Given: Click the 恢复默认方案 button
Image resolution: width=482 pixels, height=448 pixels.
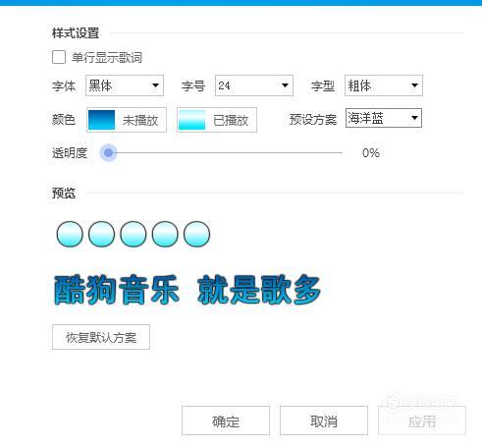Looking at the screenshot, I should (101, 337).
